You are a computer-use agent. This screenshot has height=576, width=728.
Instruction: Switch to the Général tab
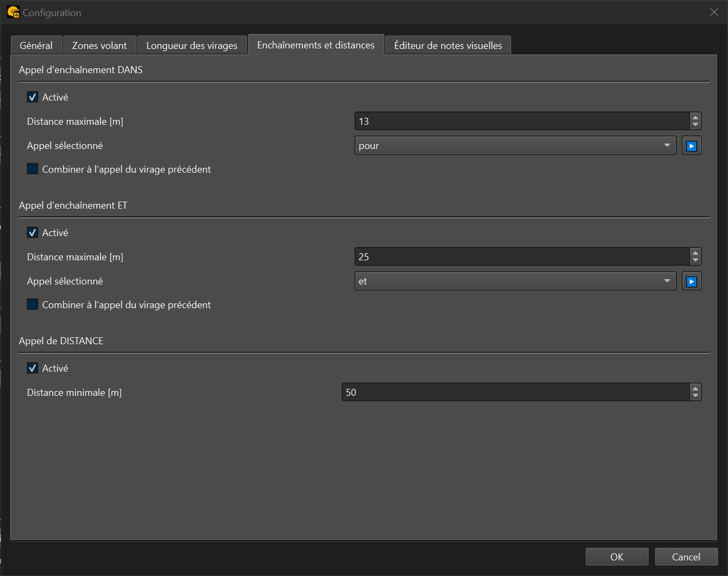tap(36, 46)
